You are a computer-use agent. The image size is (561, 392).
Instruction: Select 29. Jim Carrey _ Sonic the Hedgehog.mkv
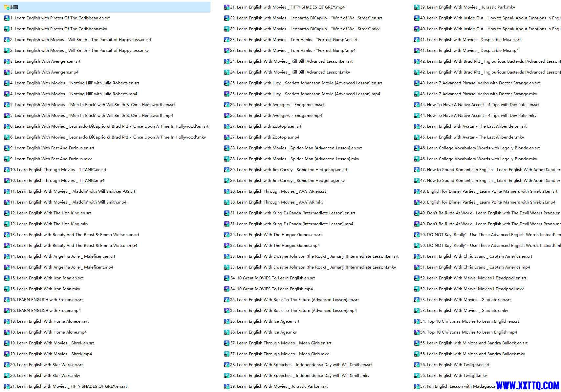point(288,180)
